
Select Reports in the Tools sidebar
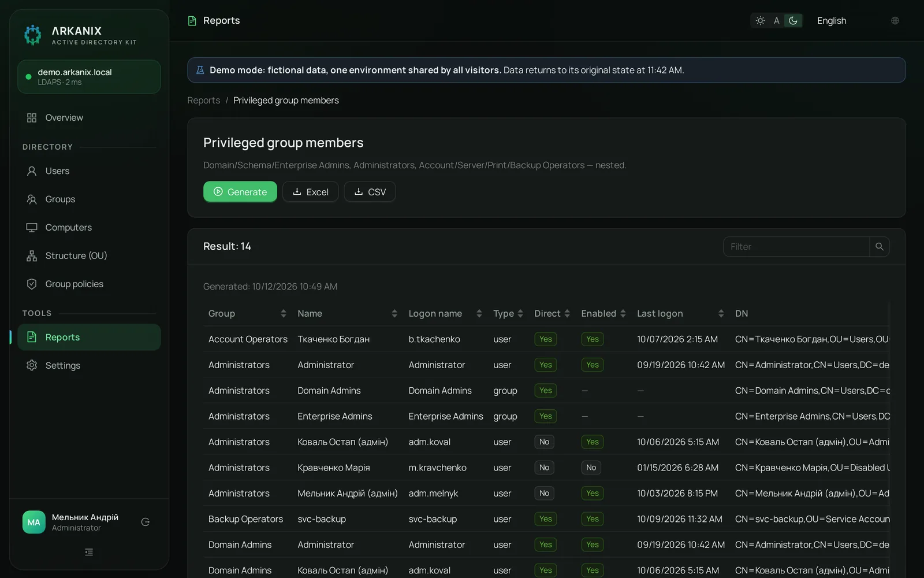[x=89, y=337]
